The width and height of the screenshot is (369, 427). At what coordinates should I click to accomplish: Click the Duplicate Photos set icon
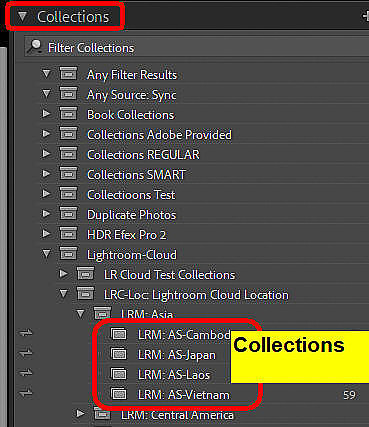(68, 214)
